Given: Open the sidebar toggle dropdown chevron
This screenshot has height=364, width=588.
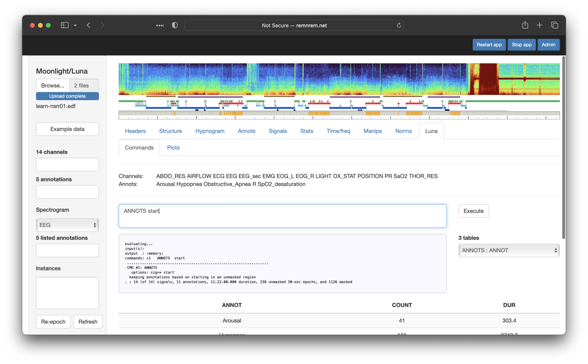Looking at the screenshot, I should pos(75,25).
